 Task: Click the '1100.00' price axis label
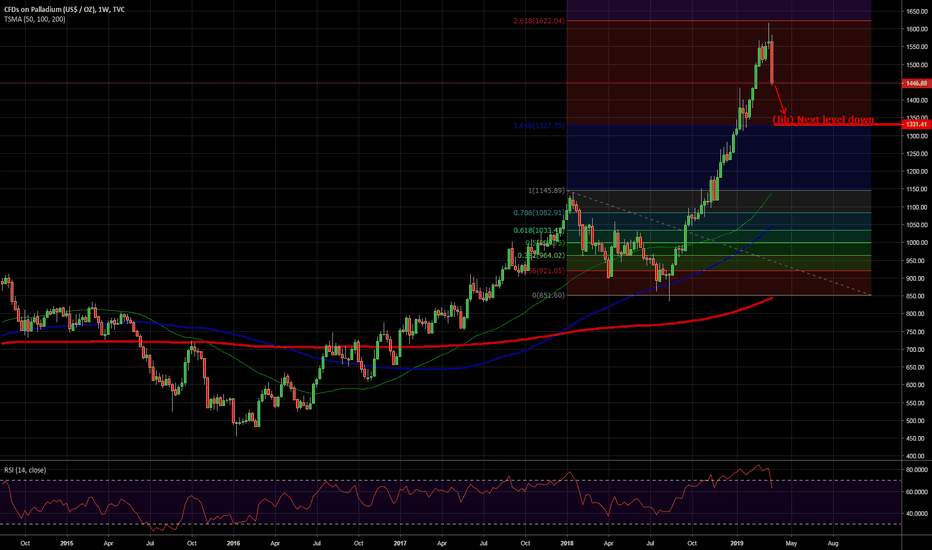point(916,208)
